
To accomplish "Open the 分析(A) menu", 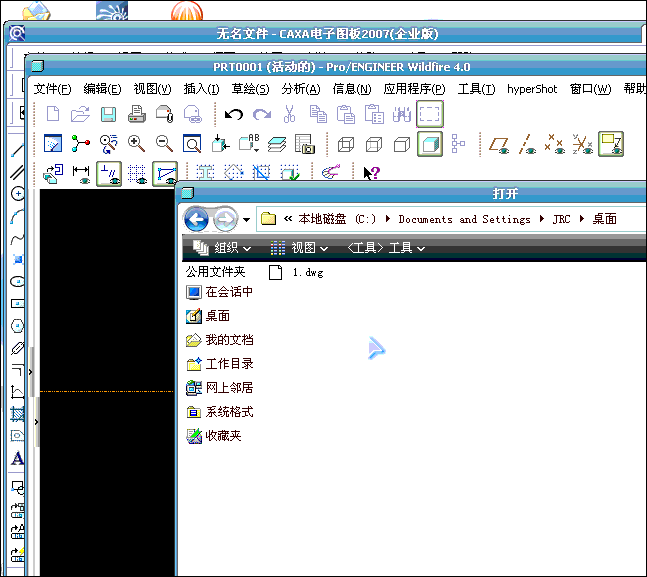I will pos(301,89).
